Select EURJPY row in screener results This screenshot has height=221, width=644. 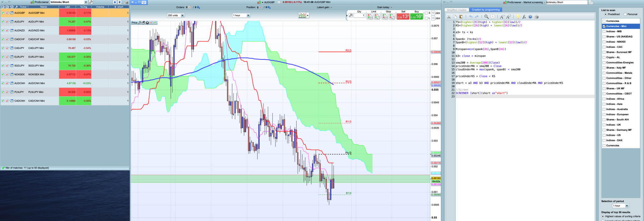[x=65, y=57]
